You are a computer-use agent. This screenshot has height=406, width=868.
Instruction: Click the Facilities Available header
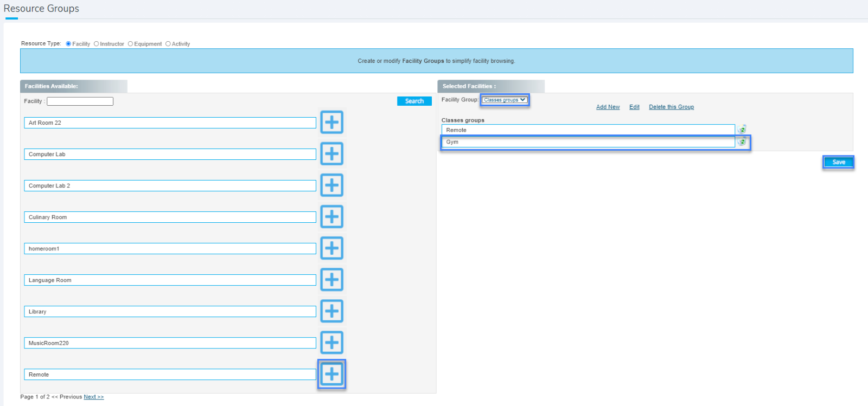(x=74, y=86)
